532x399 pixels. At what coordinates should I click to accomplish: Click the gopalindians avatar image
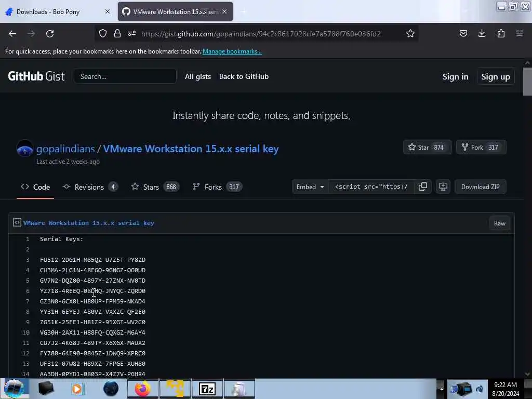tap(25, 149)
